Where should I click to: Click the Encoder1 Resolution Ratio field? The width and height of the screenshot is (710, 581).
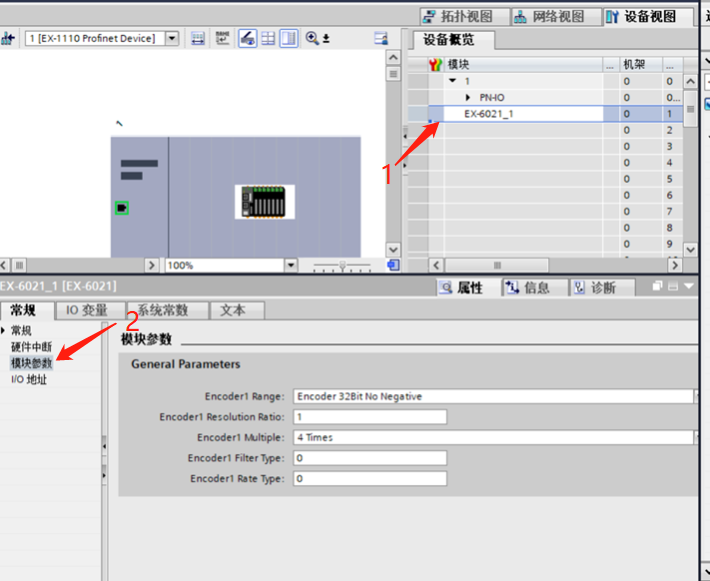370,417
